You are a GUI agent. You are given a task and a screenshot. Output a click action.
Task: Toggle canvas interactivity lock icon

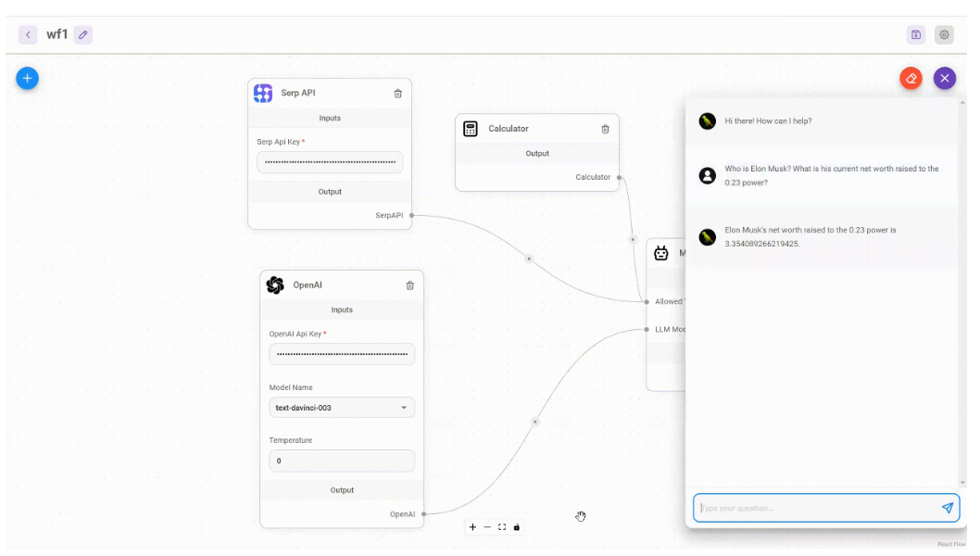click(x=517, y=527)
